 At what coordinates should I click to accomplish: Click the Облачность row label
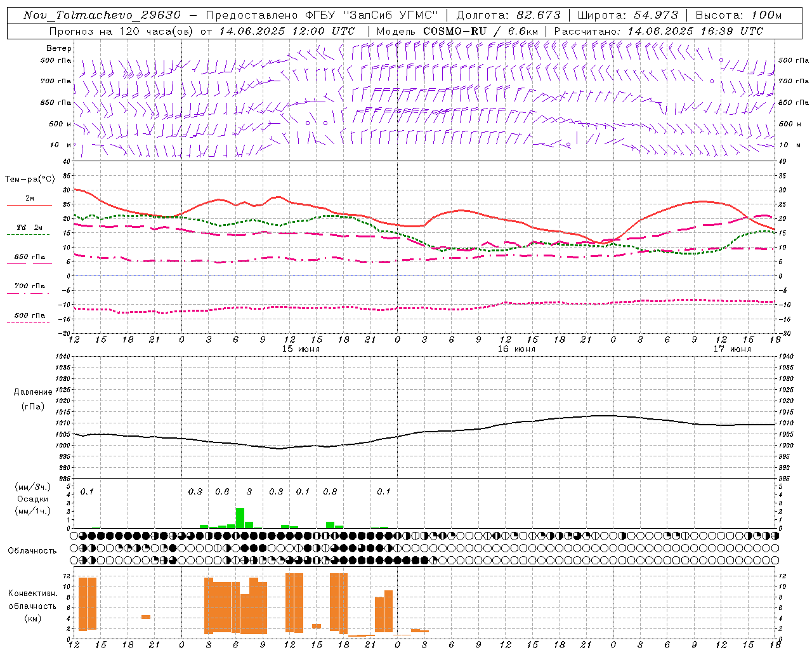click(x=32, y=551)
